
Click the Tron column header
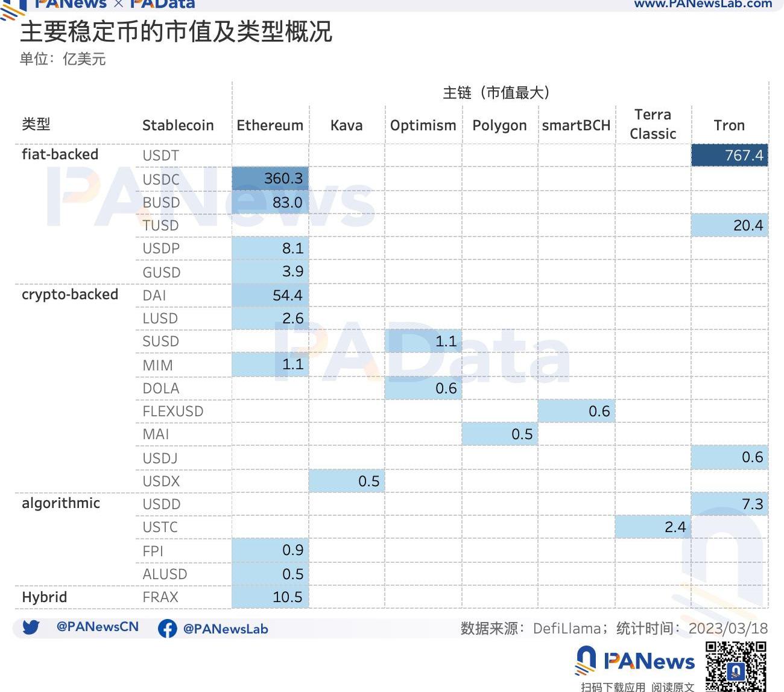pyautogui.click(x=729, y=125)
